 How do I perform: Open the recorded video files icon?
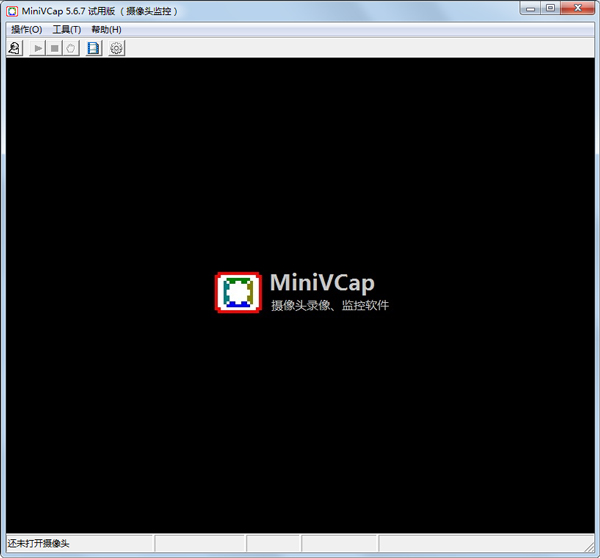click(x=94, y=47)
